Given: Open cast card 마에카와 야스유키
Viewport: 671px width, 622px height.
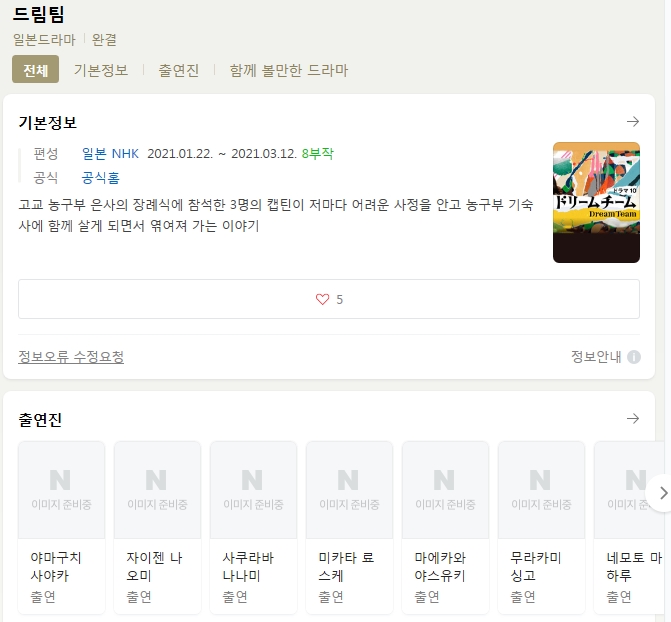Looking at the screenshot, I should (445, 528).
